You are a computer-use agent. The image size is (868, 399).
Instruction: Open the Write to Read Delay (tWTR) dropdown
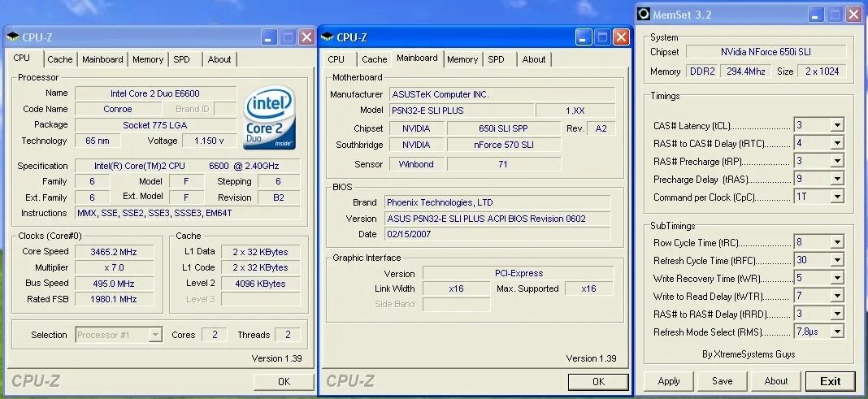(x=837, y=296)
